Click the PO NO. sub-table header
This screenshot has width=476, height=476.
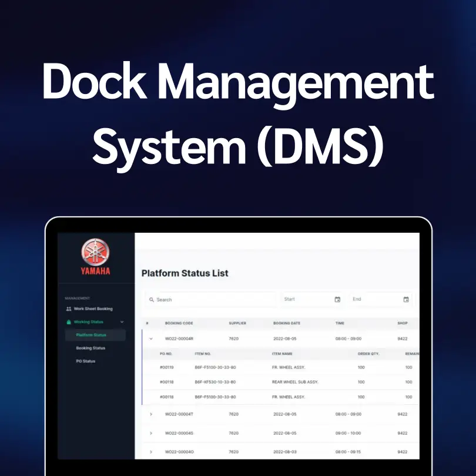(x=166, y=354)
